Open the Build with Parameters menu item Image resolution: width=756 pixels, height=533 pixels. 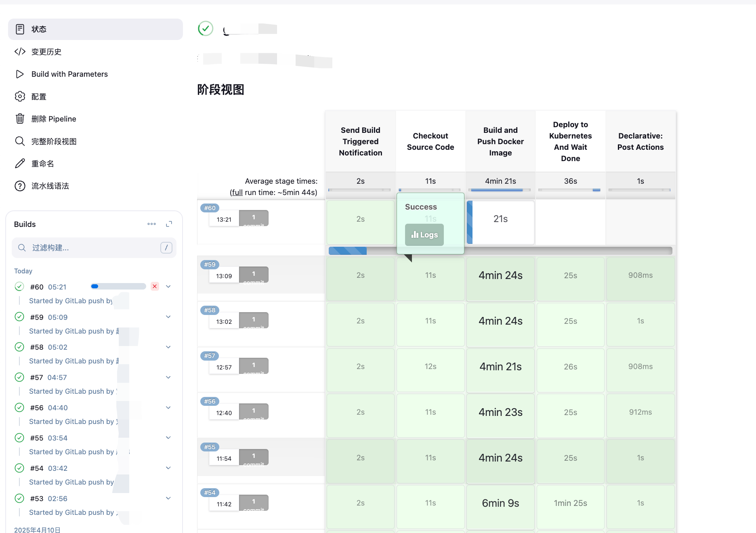coord(69,74)
